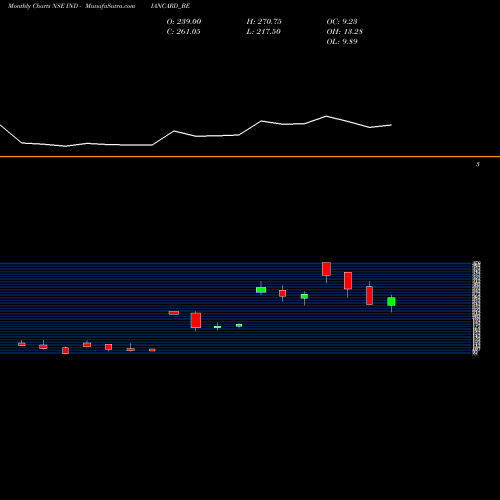Click the 'OC: 9.23' value
This screenshot has width=500, height=500.
342,21
